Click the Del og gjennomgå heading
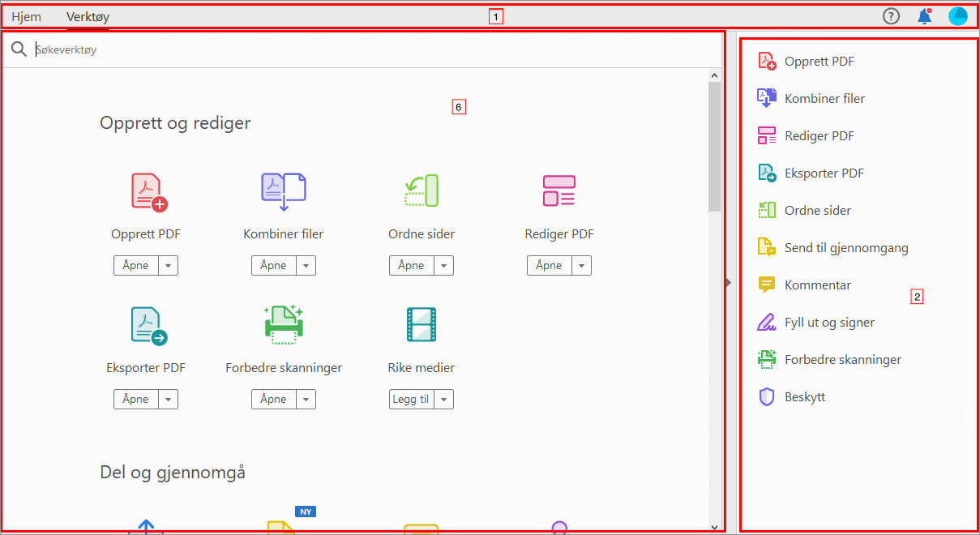The height and width of the screenshot is (535, 980). coord(173,473)
